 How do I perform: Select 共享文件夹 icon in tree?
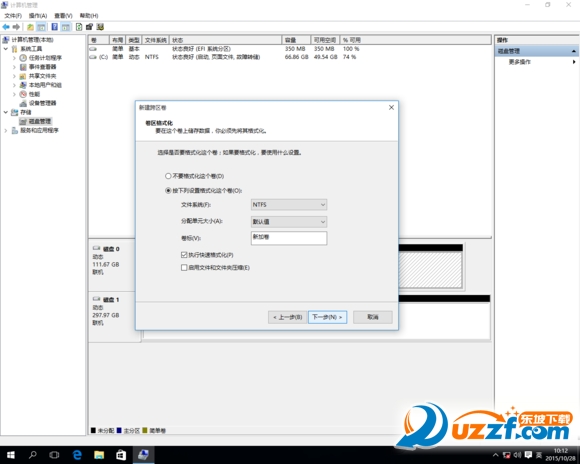pyautogui.click(x=23, y=76)
